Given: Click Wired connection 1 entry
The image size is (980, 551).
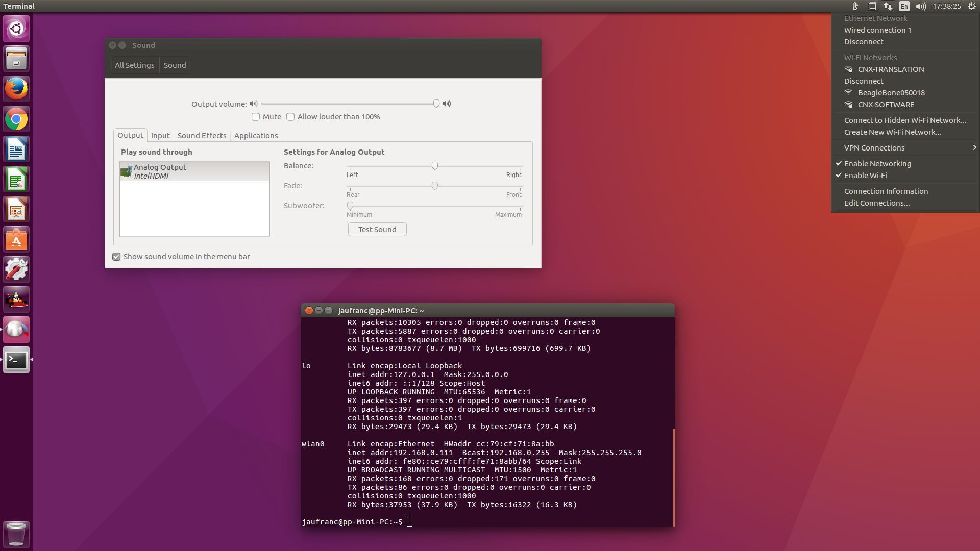Looking at the screenshot, I should tap(877, 30).
